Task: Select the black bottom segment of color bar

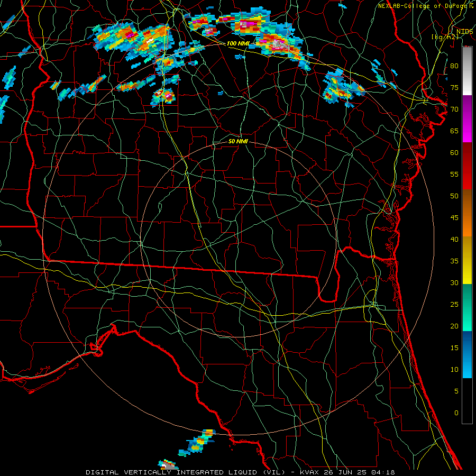Action: [467, 401]
